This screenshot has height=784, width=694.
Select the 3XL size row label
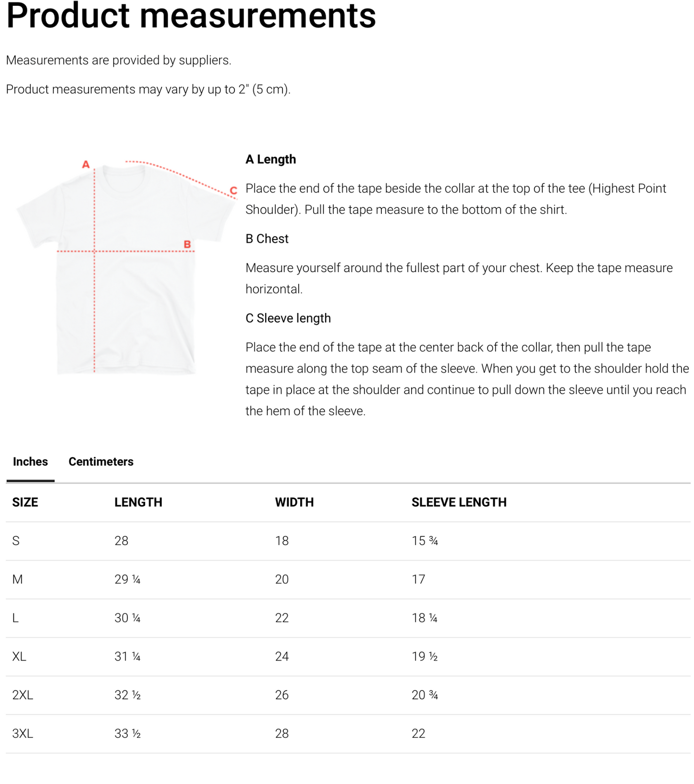pos(23,734)
